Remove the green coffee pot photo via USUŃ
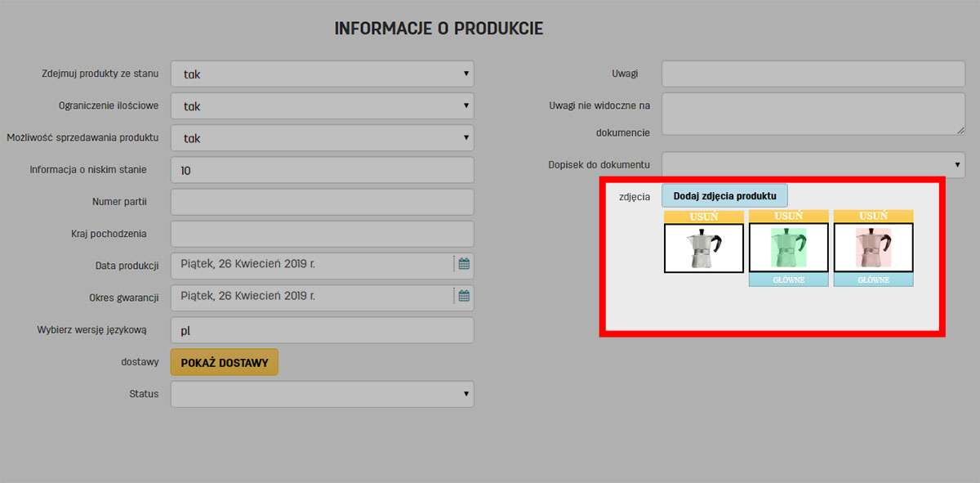Image resolution: width=980 pixels, height=483 pixels. pyautogui.click(x=789, y=217)
